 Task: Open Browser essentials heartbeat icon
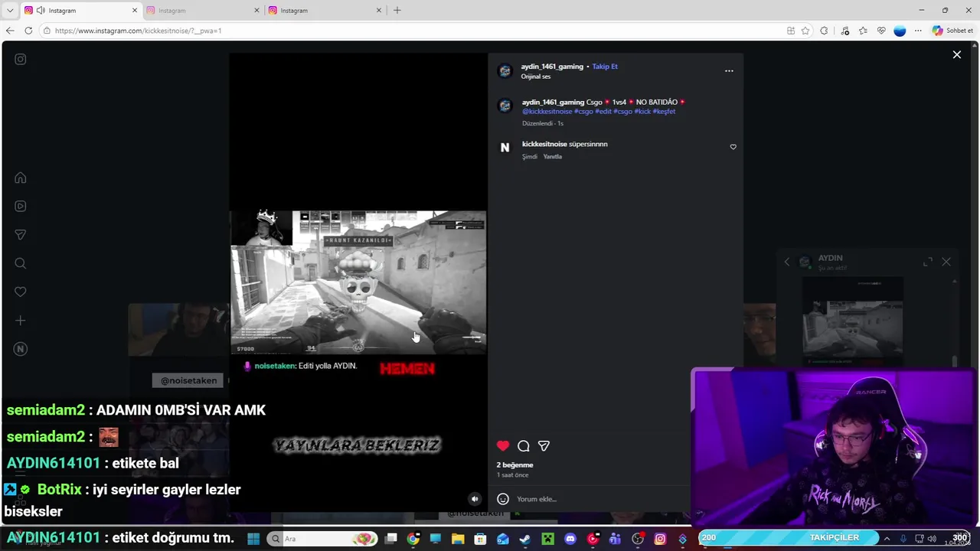click(881, 31)
